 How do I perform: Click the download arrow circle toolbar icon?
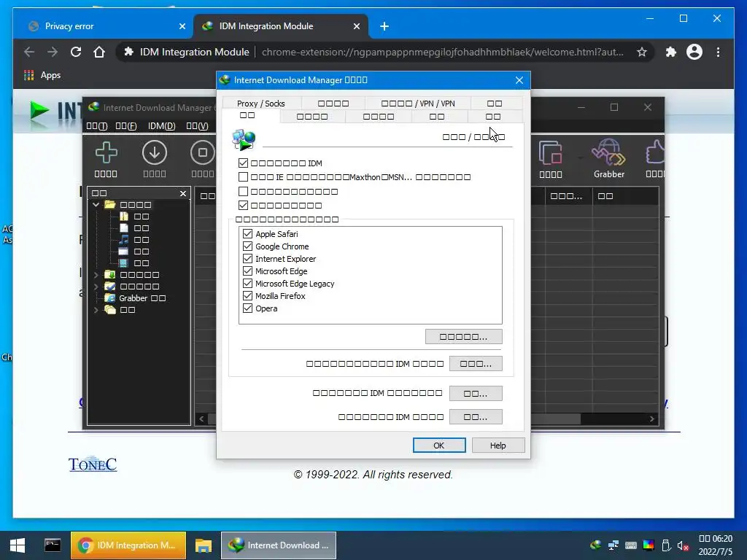click(x=155, y=153)
